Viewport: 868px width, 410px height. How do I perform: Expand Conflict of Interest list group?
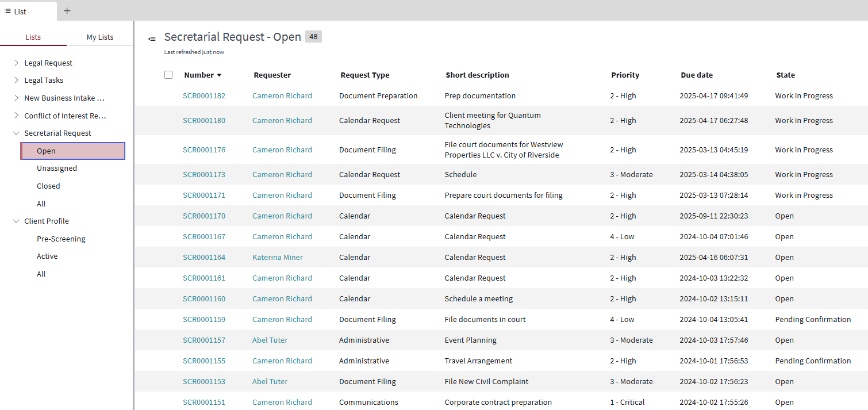click(x=16, y=116)
